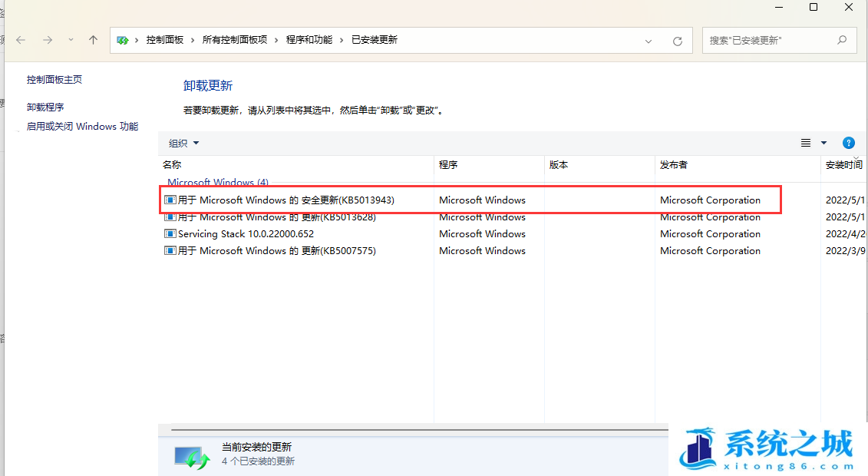
Task: Open more view options dropdown arrow
Action: tap(823, 143)
